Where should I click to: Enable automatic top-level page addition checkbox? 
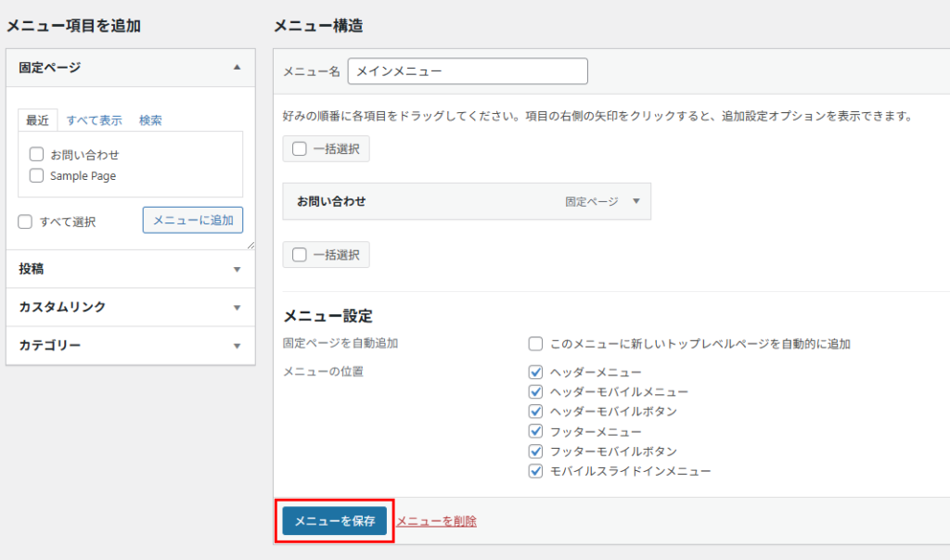pyautogui.click(x=535, y=344)
